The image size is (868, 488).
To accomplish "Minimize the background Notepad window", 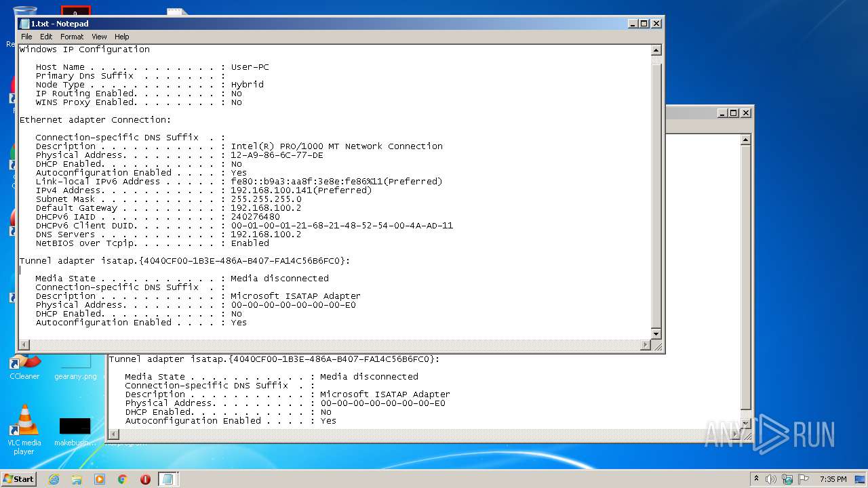I will (x=722, y=113).
